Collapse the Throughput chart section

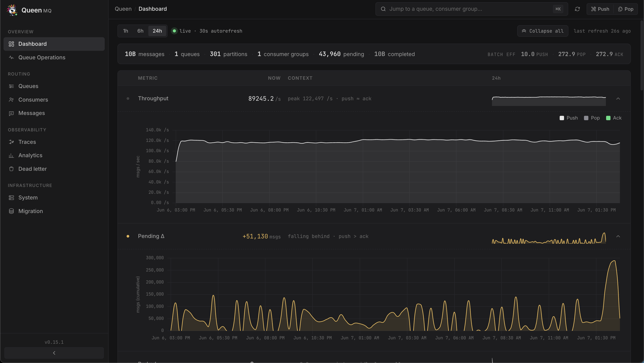618,99
